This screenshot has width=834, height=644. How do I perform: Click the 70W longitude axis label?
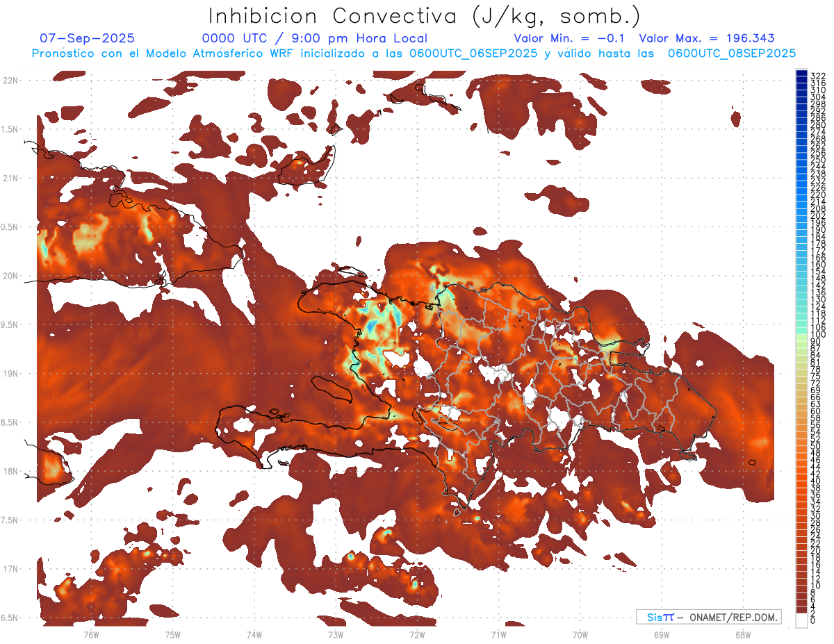tap(580, 634)
